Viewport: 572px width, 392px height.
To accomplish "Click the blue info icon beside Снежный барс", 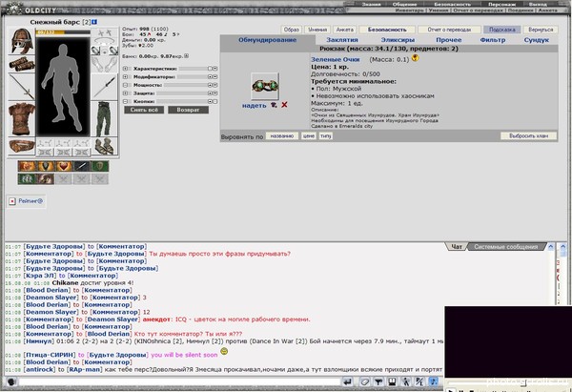I will point(94,22).
